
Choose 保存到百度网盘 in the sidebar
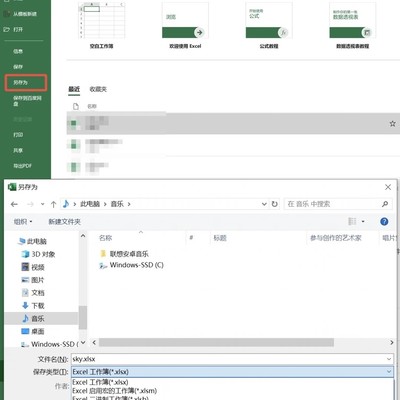[27, 101]
